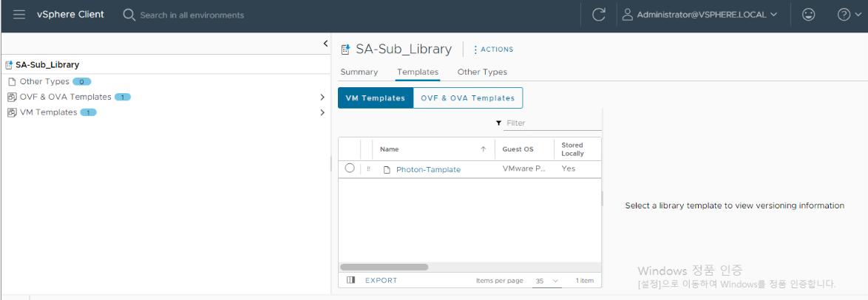
Task: Select OVF & OVA Templates tree item
Action: (65, 97)
